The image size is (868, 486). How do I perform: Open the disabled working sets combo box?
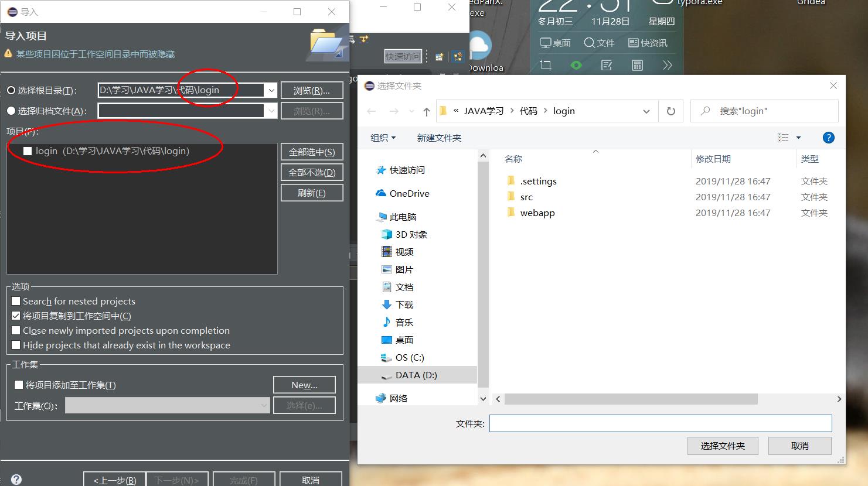[168, 405]
